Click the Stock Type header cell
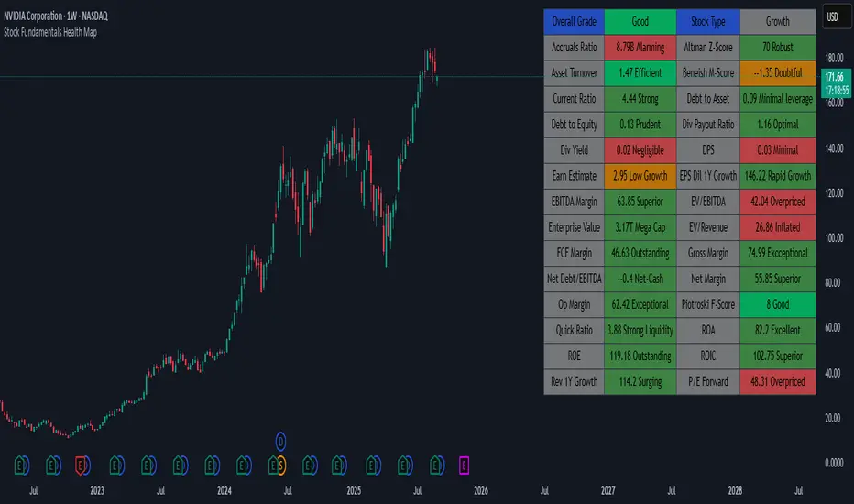Screen dimensions: 854x504 coord(708,21)
